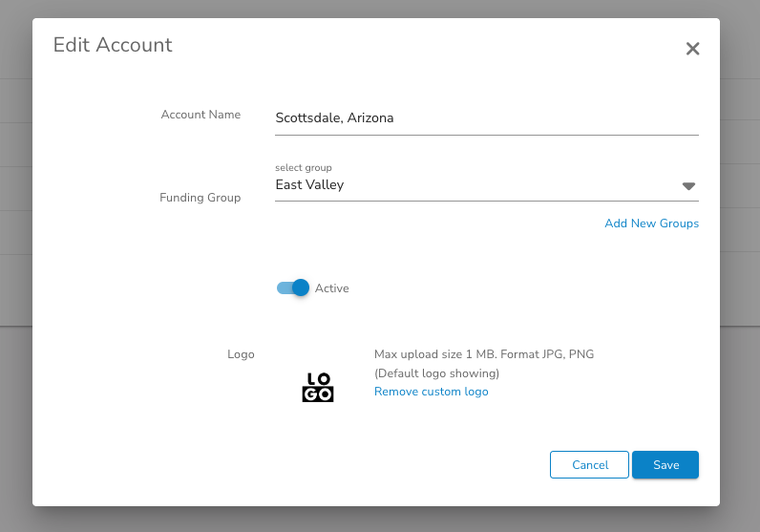Close the Edit Account dialog with X
This screenshot has width=760, height=532.
pos(692,49)
